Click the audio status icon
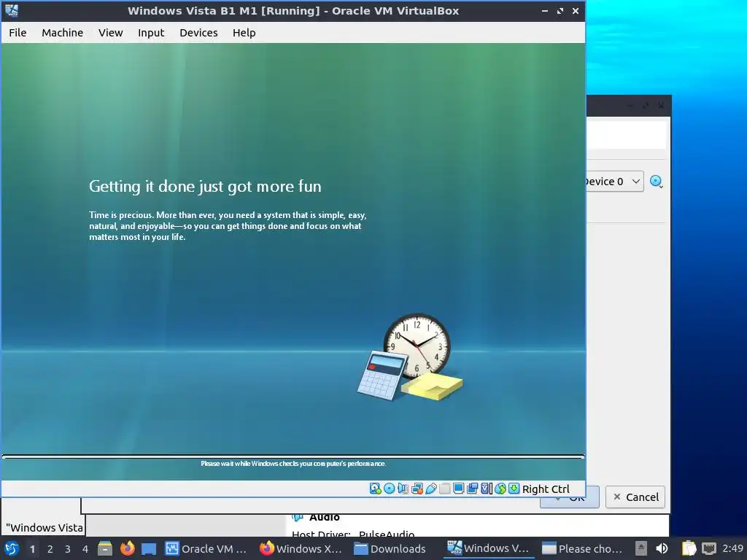747x560 pixels. (403, 489)
